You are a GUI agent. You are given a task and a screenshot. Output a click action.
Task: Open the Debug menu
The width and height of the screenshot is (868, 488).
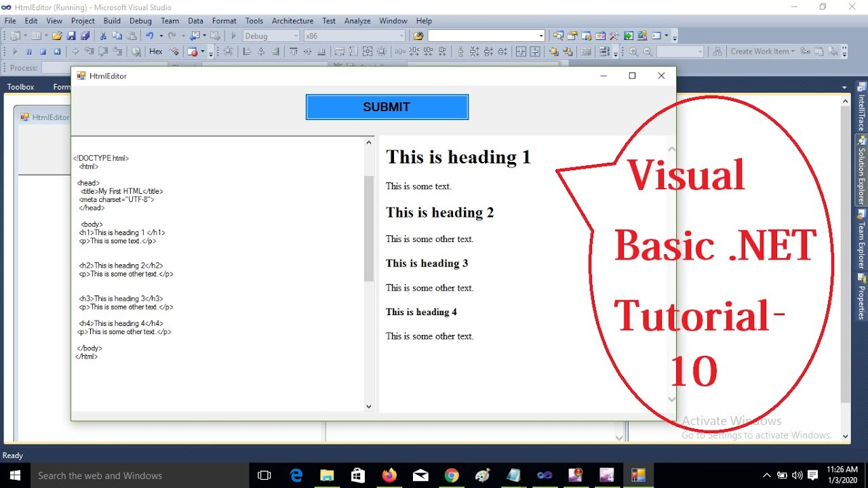click(x=140, y=21)
